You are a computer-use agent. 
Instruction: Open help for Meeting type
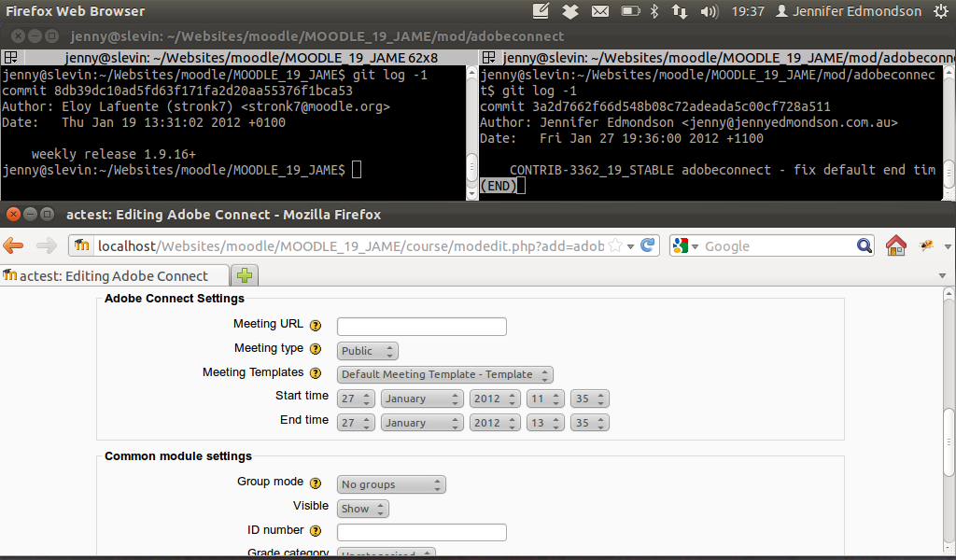coord(316,349)
